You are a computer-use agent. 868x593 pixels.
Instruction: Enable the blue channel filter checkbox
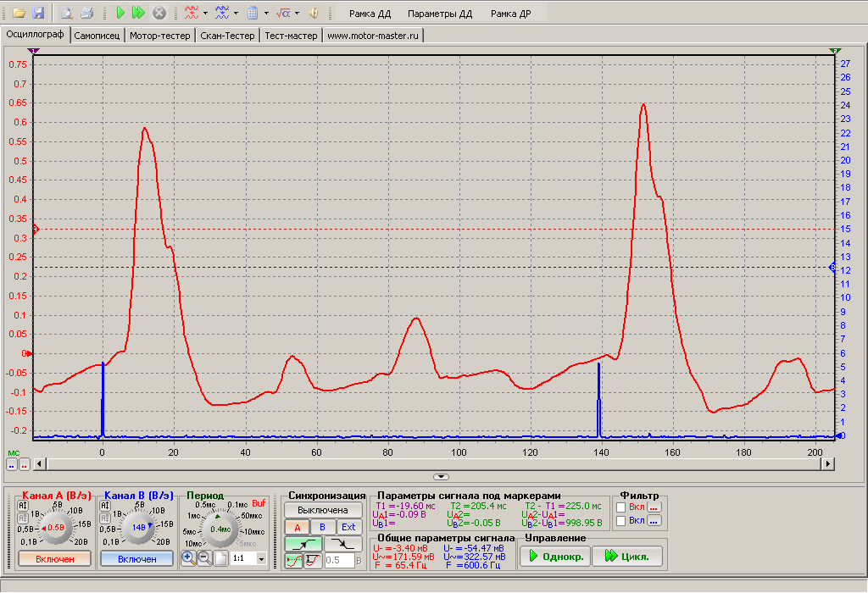[621, 520]
